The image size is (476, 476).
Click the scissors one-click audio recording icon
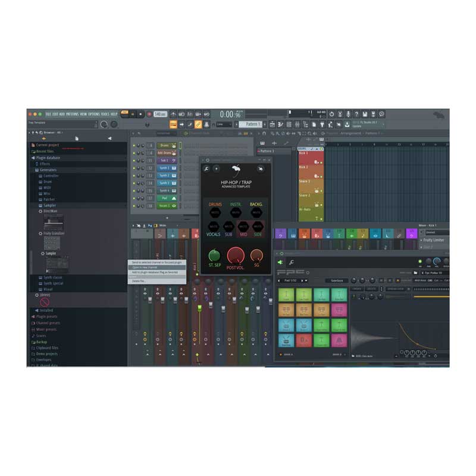point(340,114)
